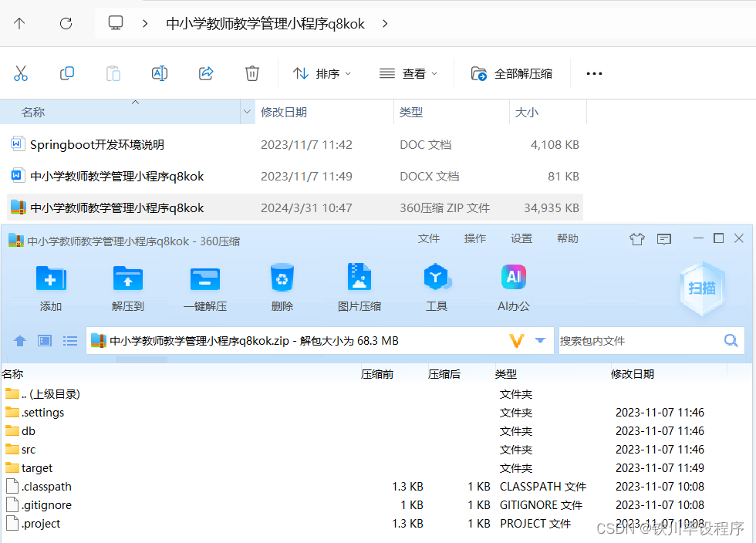This screenshot has width=756, height=543.
Task: Click the Cut icon in Explorer toolbar
Action: (x=21, y=73)
